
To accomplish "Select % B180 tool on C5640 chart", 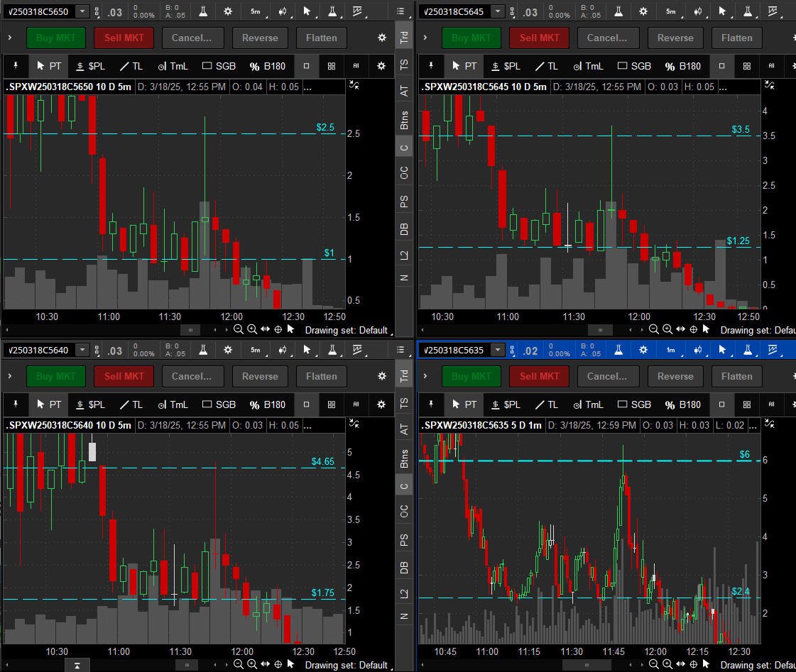I will (268, 404).
